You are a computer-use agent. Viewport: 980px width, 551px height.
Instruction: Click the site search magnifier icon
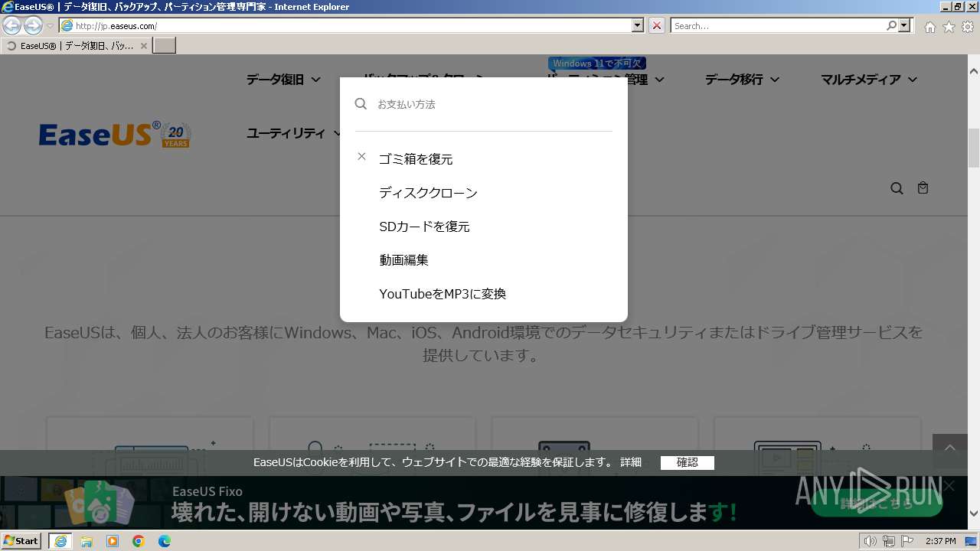pyautogui.click(x=897, y=188)
